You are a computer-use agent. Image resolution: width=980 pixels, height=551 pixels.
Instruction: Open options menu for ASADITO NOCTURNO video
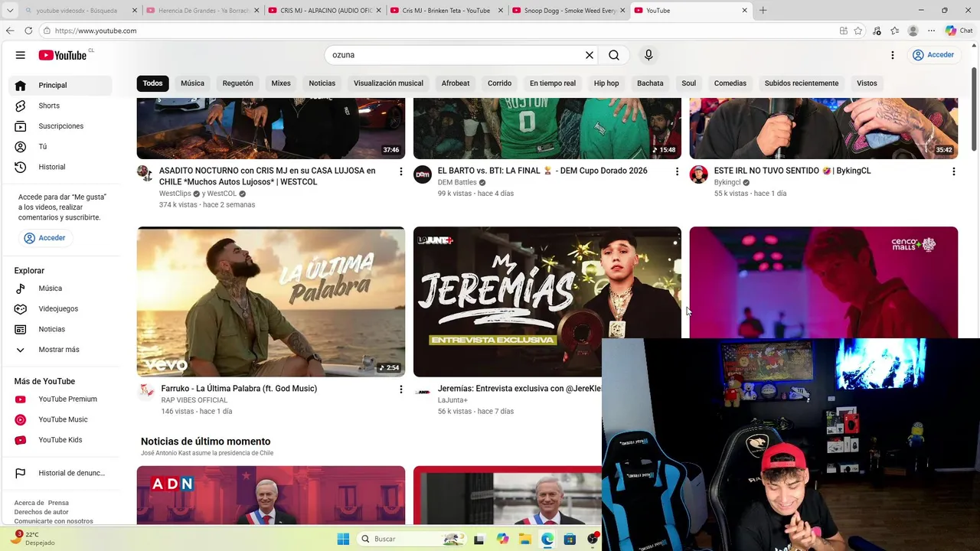pos(400,171)
